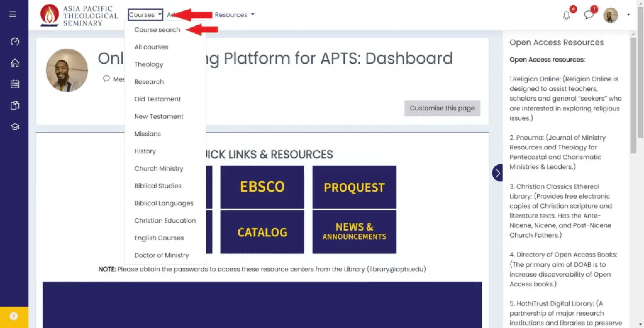Expand the Courses dropdown menu
The image size is (644, 328).
pos(145,15)
